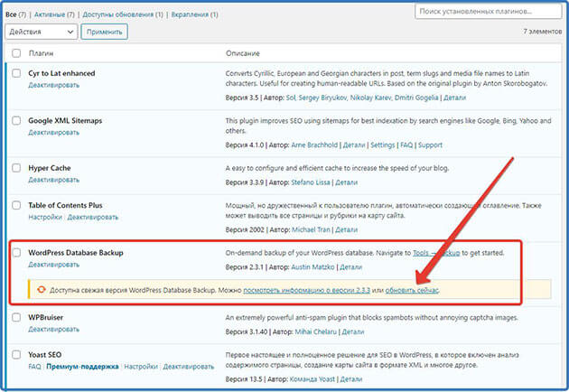Show the Все (7) plugins filter

[16, 14]
